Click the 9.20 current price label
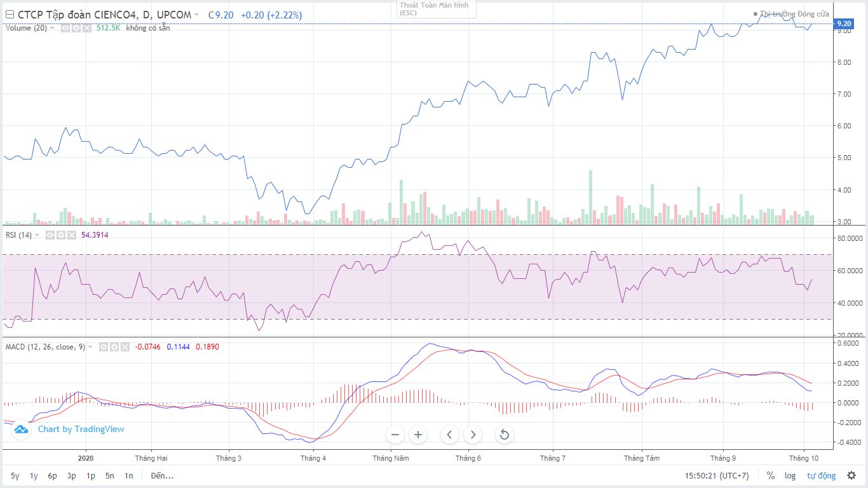868x488 pixels. coord(844,24)
